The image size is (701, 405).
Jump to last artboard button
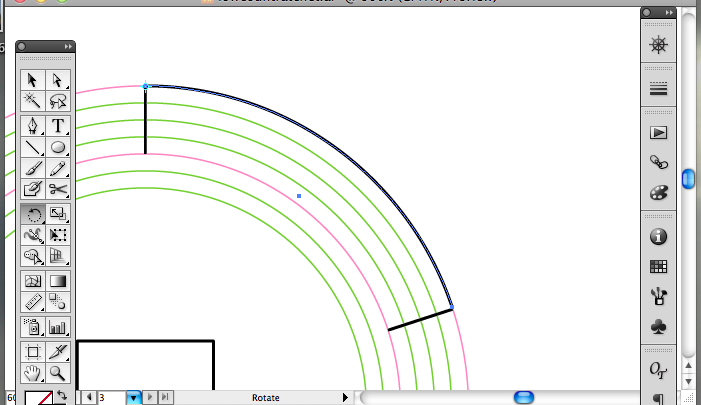165,397
